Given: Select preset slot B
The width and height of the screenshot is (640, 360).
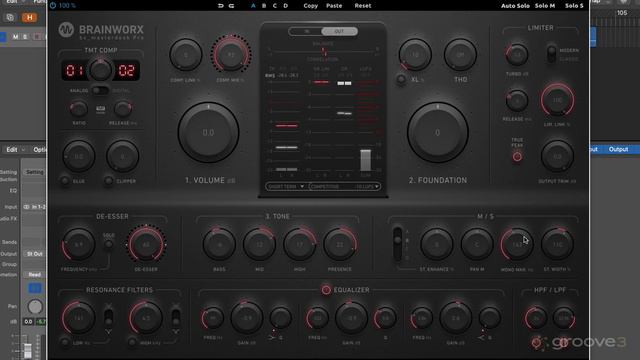Looking at the screenshot, I should coord(264,6).
